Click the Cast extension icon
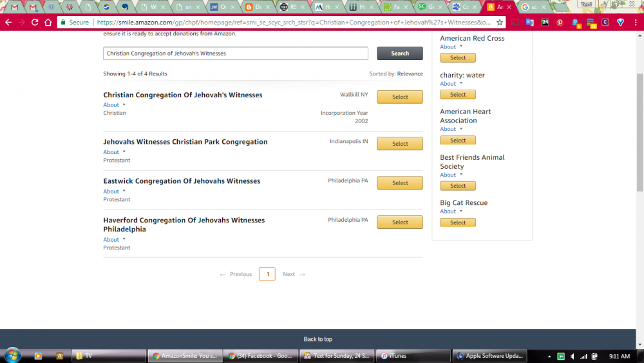The image size is (644, 363). [x=515, y=22]
